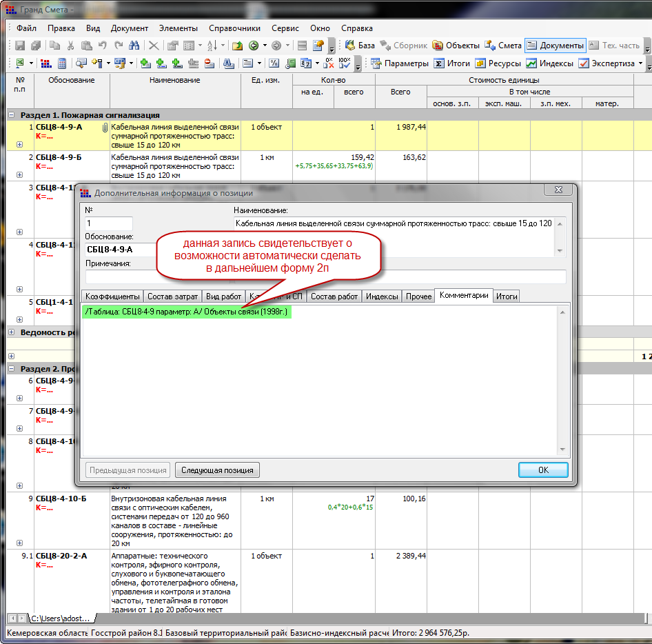652x644 pixels.
Task: Open the Индексы view
Action: [549, 63]
